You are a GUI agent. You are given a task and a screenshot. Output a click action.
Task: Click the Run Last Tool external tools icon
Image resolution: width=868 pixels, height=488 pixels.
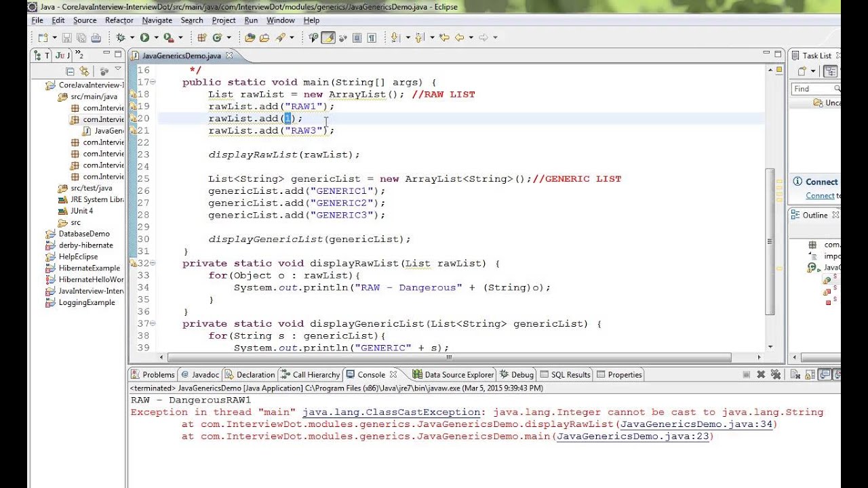[169, 38]
